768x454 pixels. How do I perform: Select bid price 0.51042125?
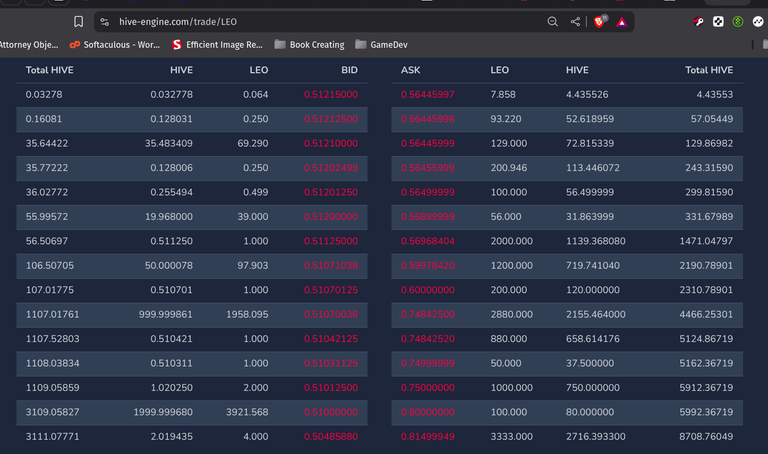click(331, 339)
